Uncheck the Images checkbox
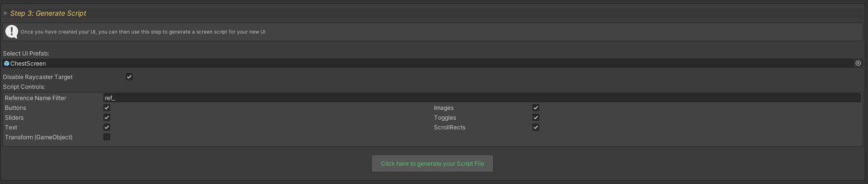 click(536, 108)
